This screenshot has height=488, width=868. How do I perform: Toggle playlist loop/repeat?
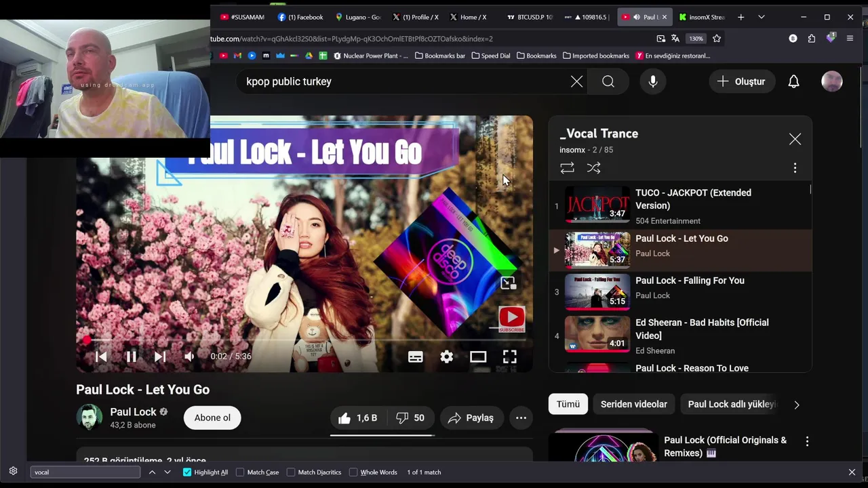point(568,168)
